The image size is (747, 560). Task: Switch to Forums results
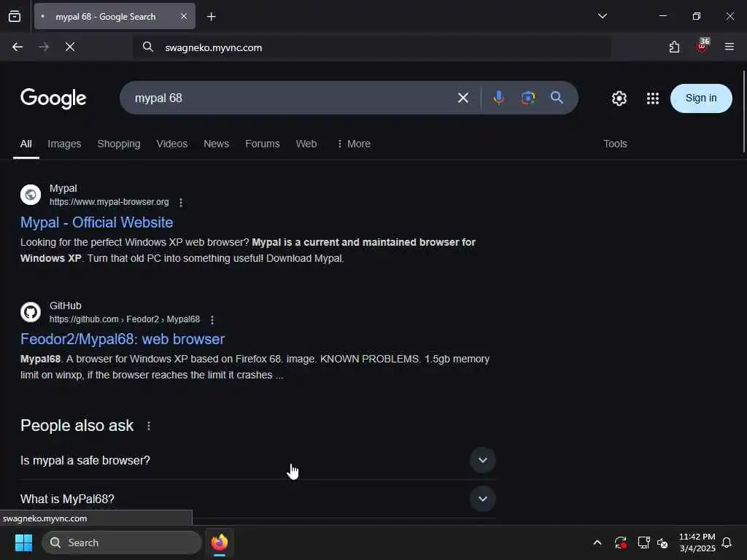click(x=263, y=144)
